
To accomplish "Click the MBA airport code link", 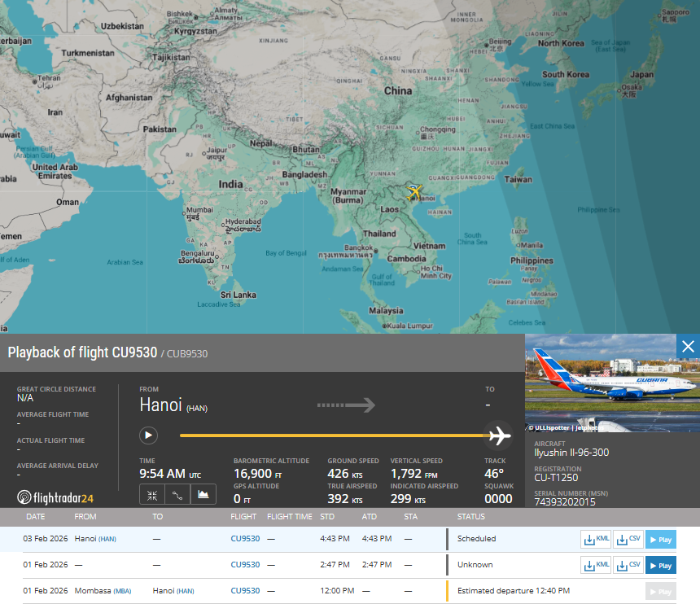I will (122, 591).
